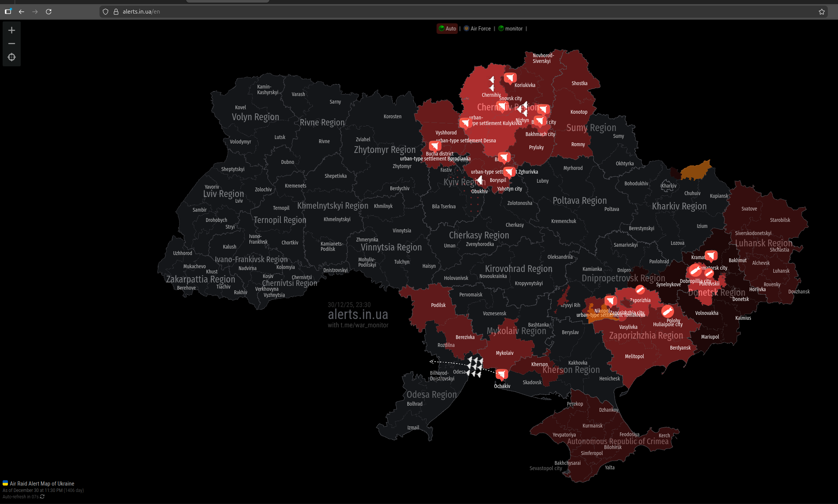Click the auto-refresh arrows icon
Viewport: 838px width, 504px height.
point(42,497)
